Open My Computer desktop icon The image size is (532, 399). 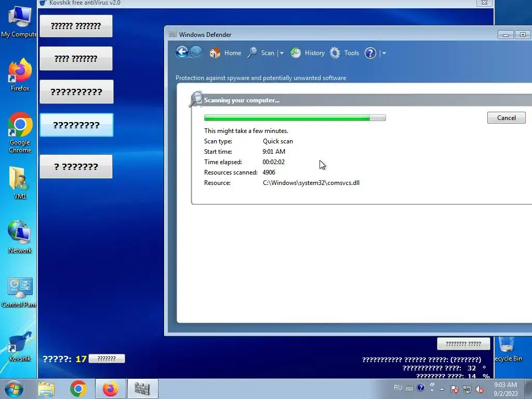point(19,22)
